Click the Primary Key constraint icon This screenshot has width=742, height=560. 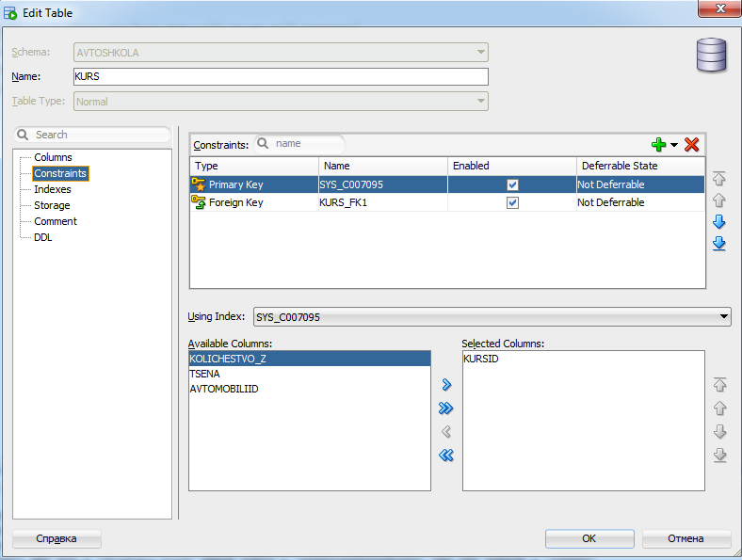coord(199,184)
